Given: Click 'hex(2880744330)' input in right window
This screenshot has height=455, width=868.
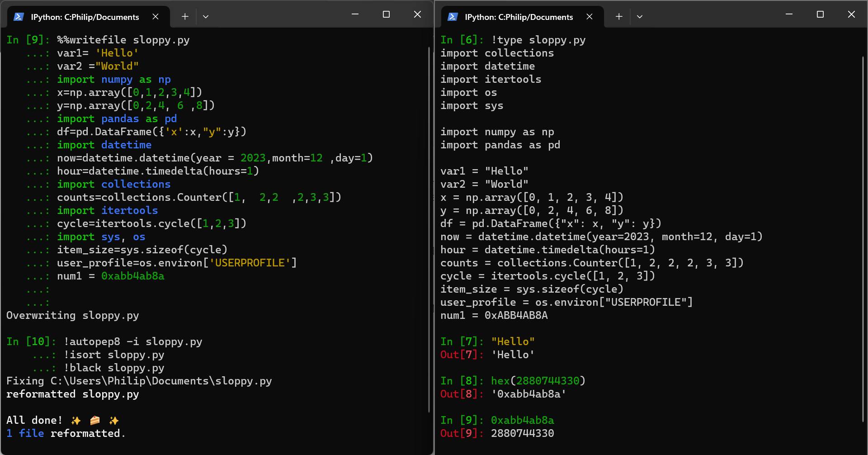Looking at the screenshot, I should [x=538, y=381].
